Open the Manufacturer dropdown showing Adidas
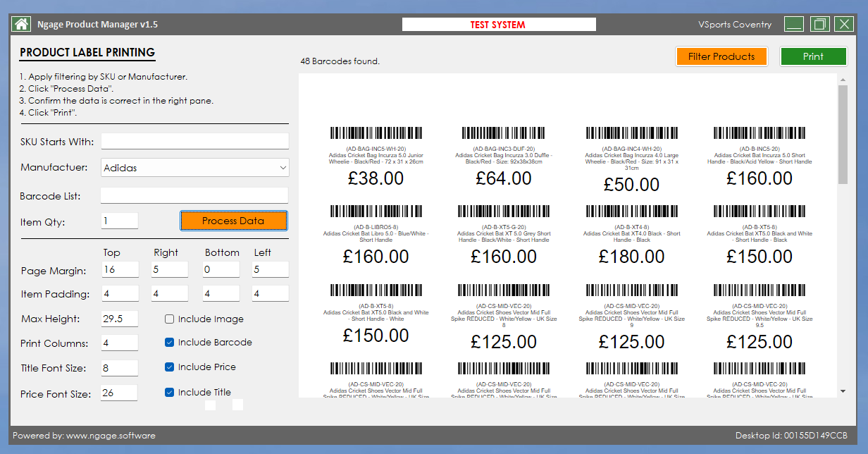Screen dimensions: 868x454 click(195, 168)
